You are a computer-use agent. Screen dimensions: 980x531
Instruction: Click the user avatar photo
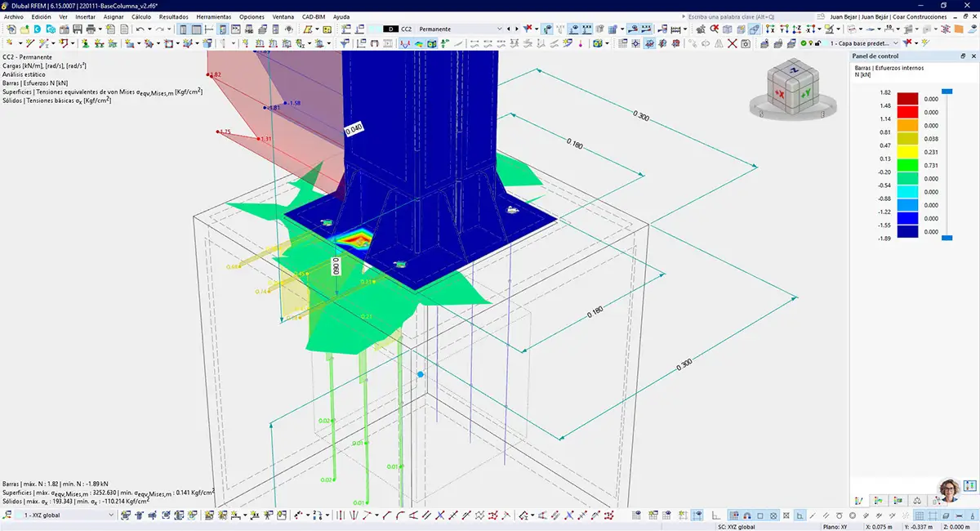(x=950, y=490)
